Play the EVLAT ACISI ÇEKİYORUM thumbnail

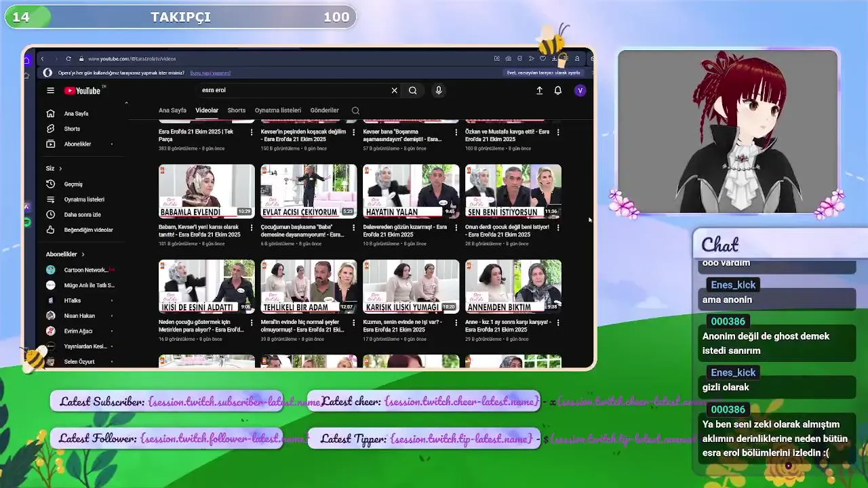pos(309,191)
